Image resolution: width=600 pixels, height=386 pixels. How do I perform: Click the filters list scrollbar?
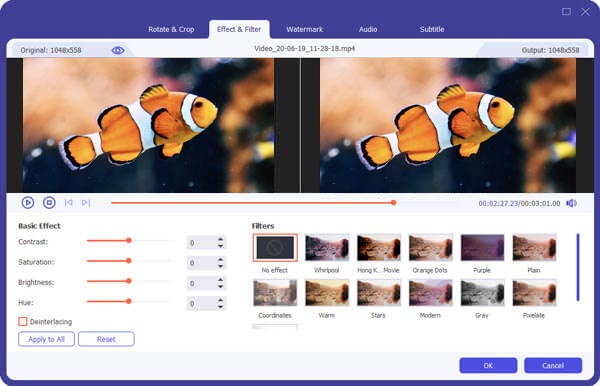coord(578,267)
